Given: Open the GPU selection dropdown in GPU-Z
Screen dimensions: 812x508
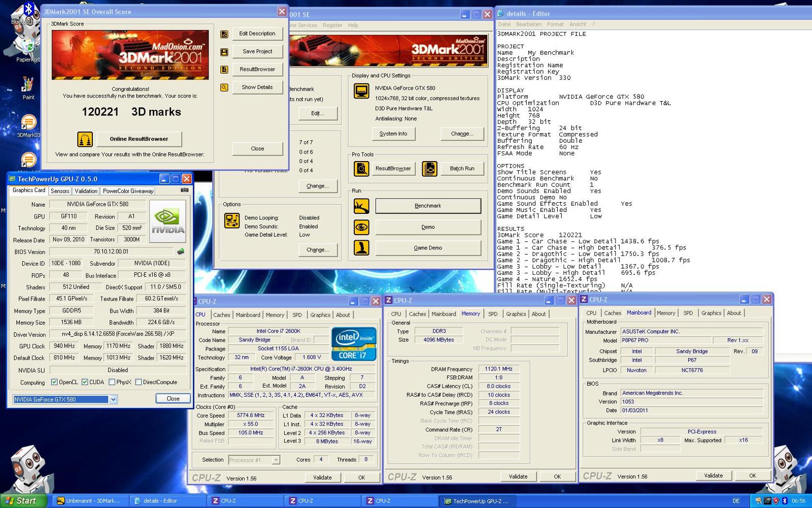Looking at the screenshot, I should pyautogui.click(x=113, y=399).
